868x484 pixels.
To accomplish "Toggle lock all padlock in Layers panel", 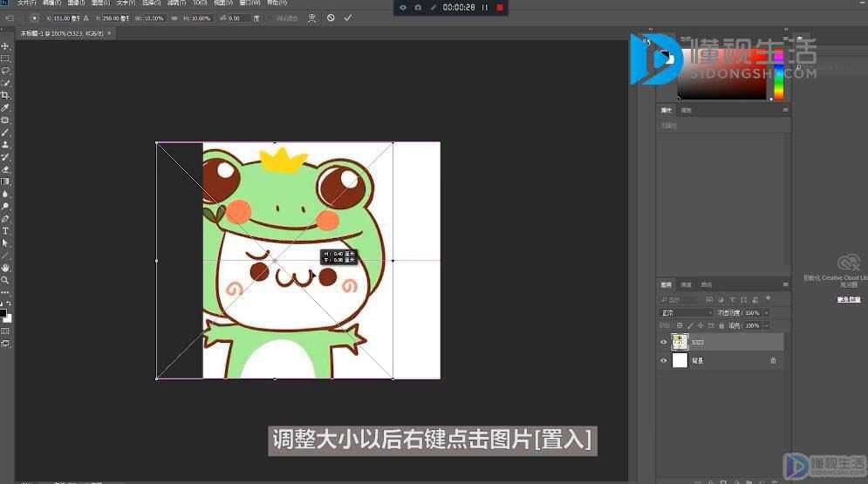I will click(x=721, y=326).
